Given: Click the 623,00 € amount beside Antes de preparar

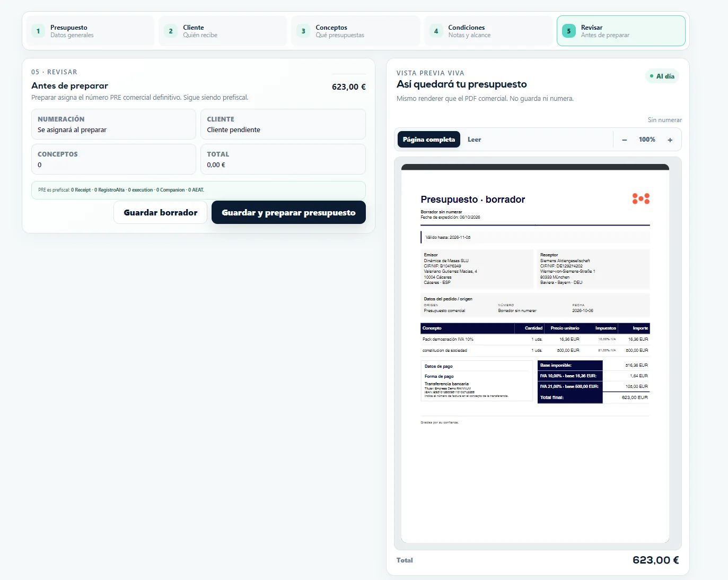Looking at the screenshot, I should click(349, 87).
